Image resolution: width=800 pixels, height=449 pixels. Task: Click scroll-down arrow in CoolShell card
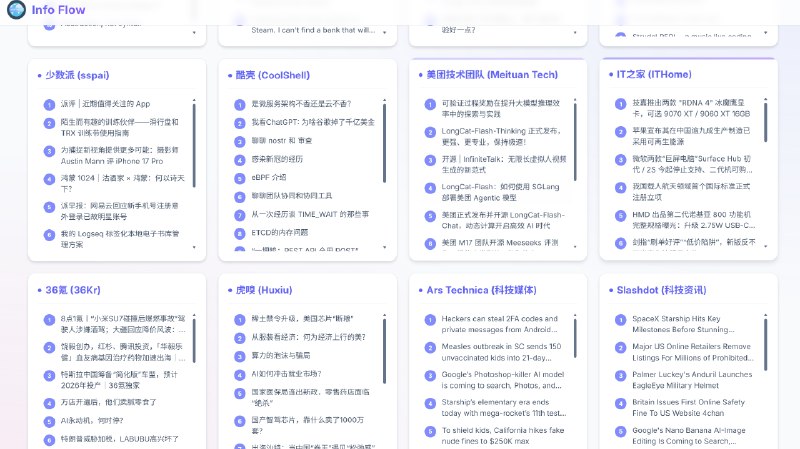click(384, 247)
